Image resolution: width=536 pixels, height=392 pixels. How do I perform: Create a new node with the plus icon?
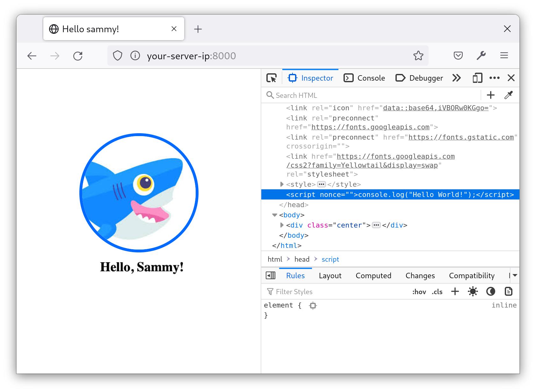490,95
